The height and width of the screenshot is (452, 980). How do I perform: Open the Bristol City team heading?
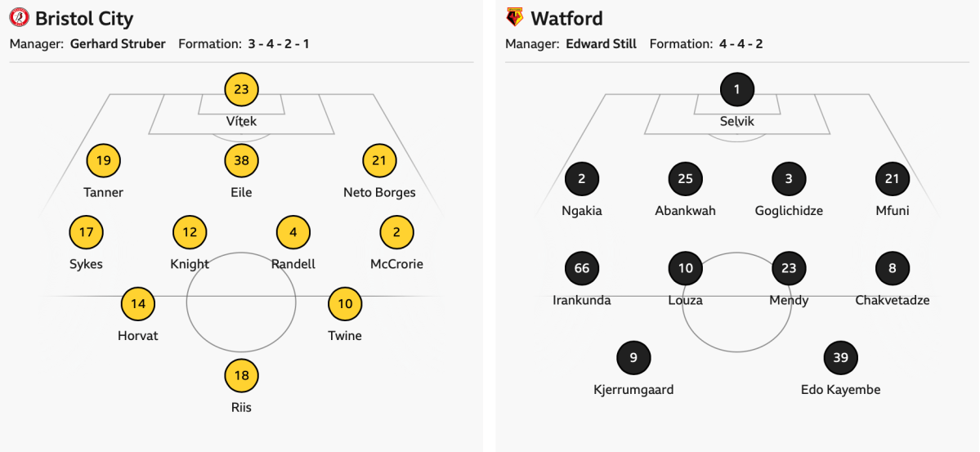pos(84,18)
